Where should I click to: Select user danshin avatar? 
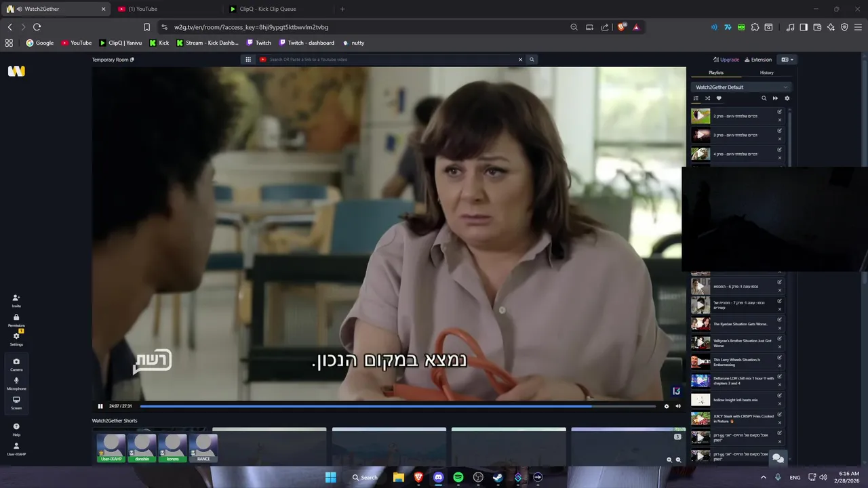(142, 448)
